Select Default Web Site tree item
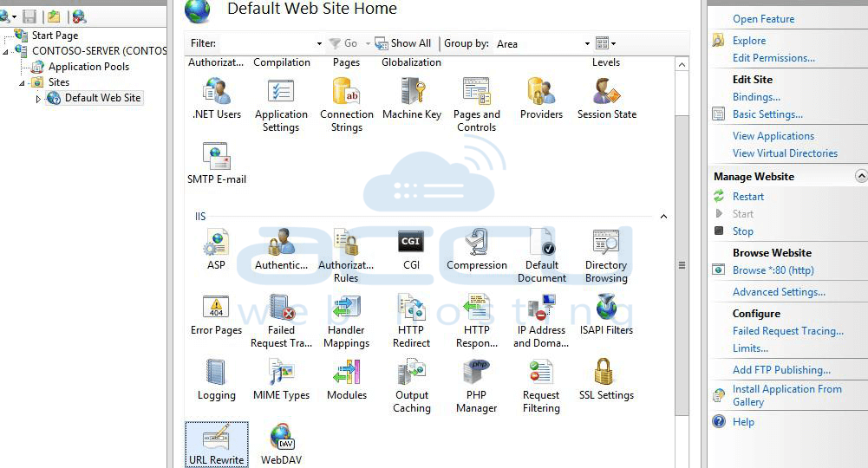Image resolution: width=868 pixels, height=468 pixels. tap(102, 98)
